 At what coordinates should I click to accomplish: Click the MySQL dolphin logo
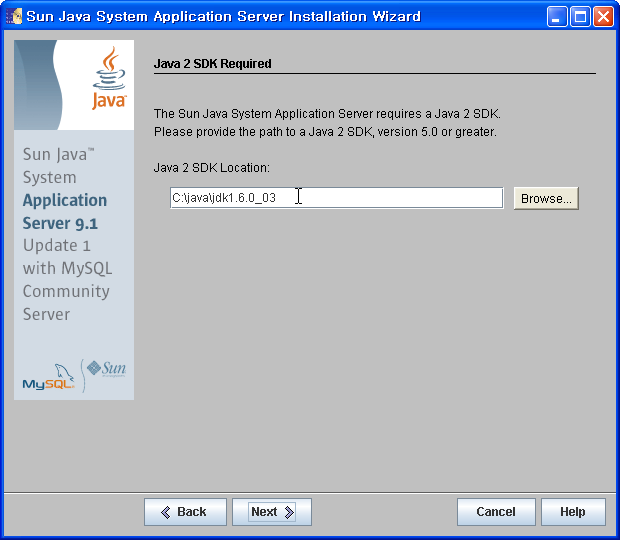coord(49,377)
